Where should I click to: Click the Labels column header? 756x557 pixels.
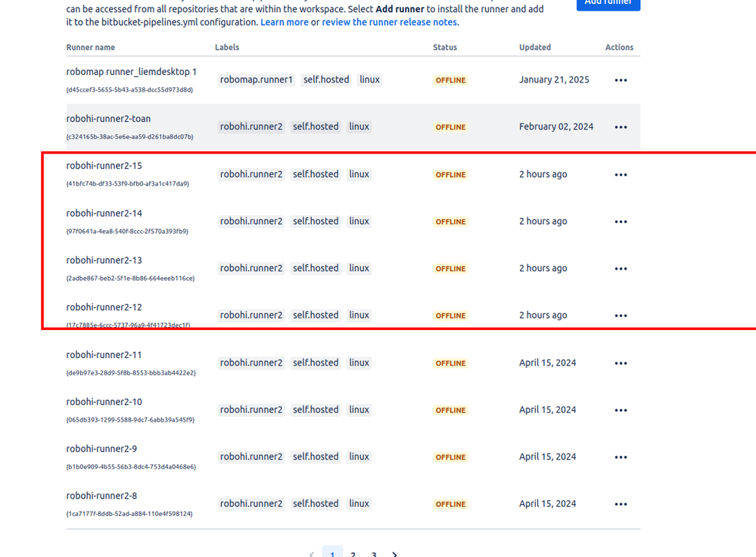click(227, 47)
